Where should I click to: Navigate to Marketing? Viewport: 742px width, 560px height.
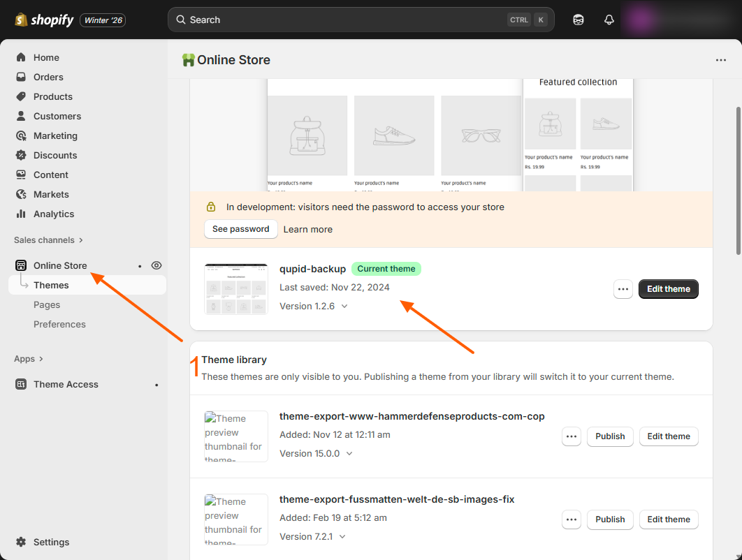(x=55, y=135)
